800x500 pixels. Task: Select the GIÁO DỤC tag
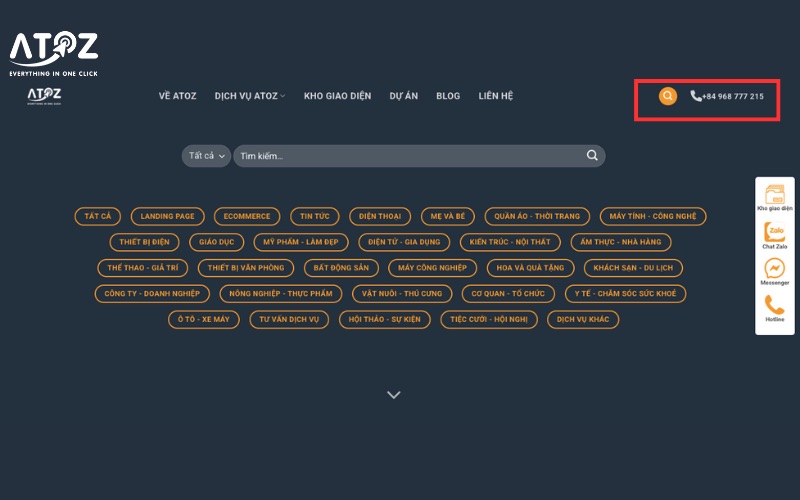tap(216, 242)
